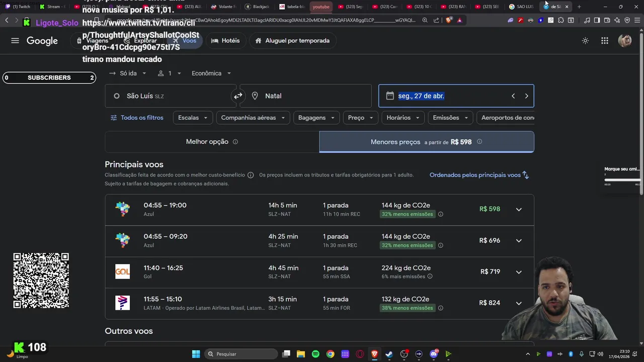644x362 pixels.
Task: Show info icon beside R$ 598 lowest price
Action: tap(479, 142)
